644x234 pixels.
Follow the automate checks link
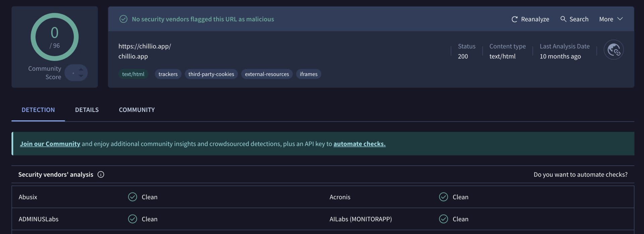point(360,144)
